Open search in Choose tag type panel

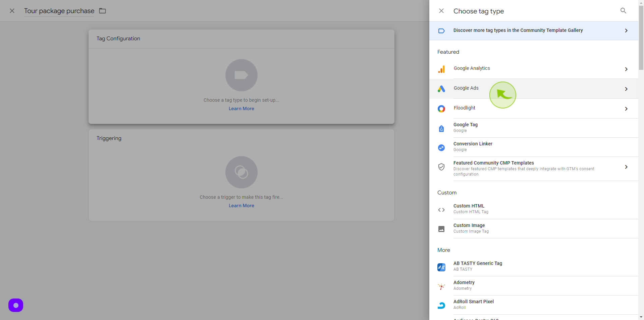pos(623,11)
